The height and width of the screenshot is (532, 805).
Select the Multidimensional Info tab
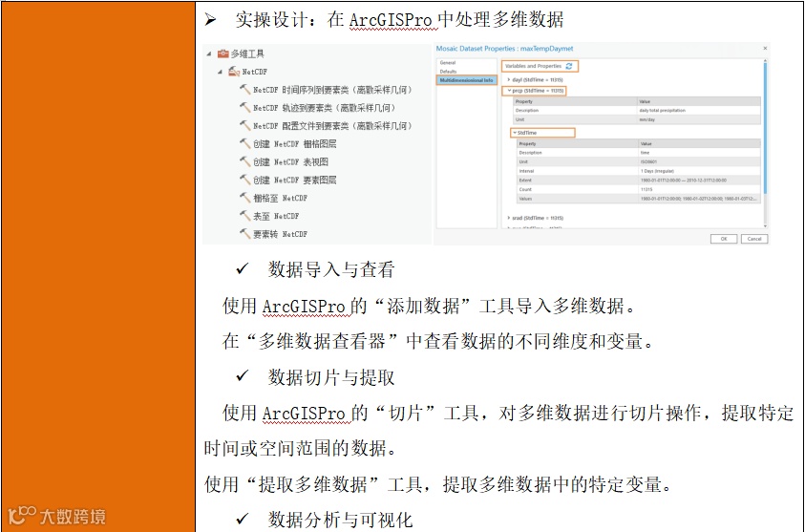pyautogui.click(x=466, y=80)
